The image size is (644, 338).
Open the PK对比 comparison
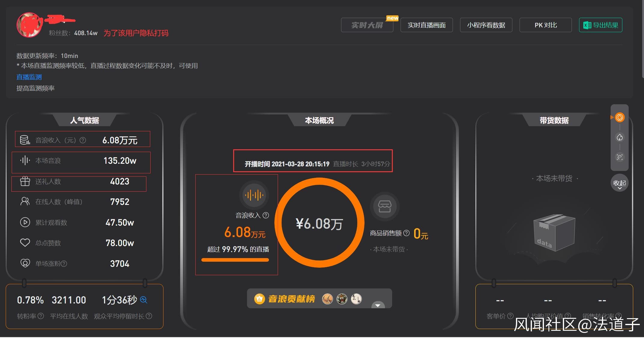point(545,25)
